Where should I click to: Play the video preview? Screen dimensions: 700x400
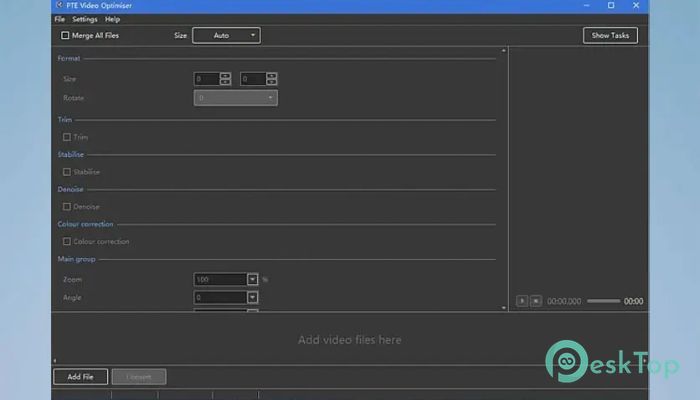[x=521, y=301]
